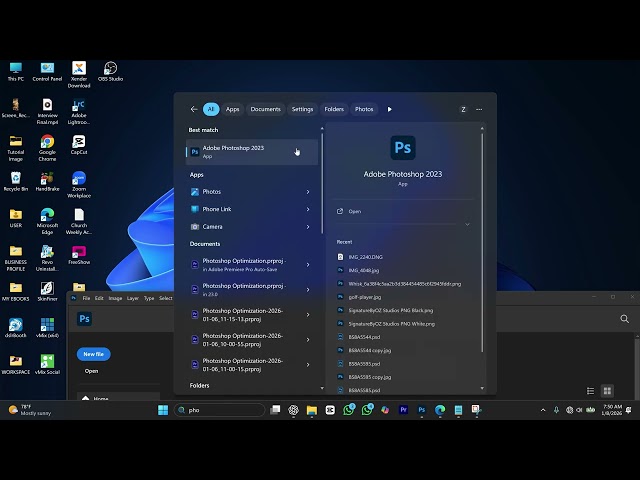Switch to the Apps search filter tab
The width and height of the screenshot is (640, 480).
point(233,109)
